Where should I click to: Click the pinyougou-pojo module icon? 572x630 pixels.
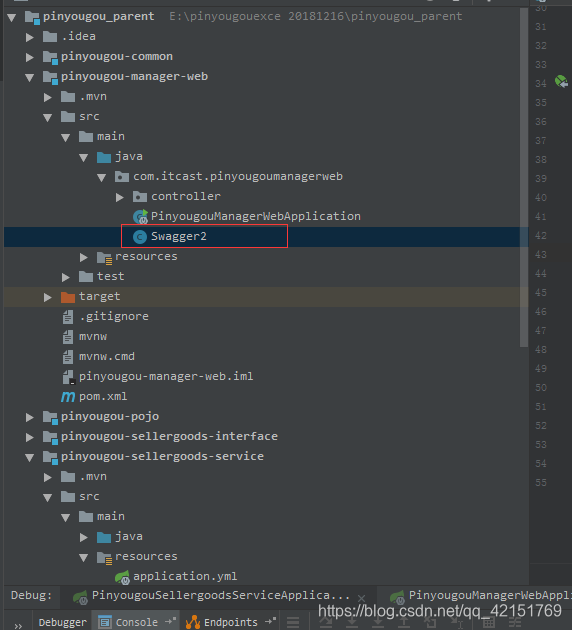(x=50, y=417)
